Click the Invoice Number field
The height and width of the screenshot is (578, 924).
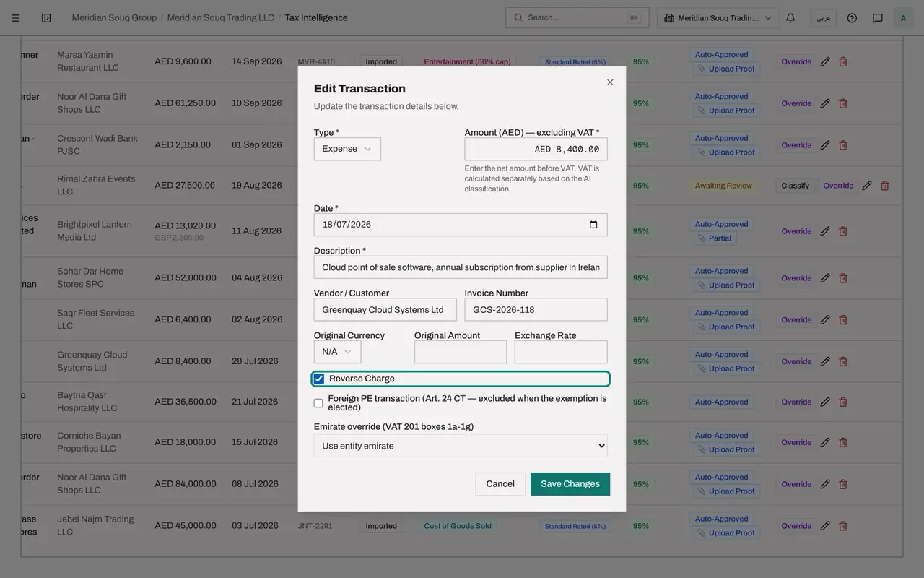pyautogui.click(x=536, y=309)
